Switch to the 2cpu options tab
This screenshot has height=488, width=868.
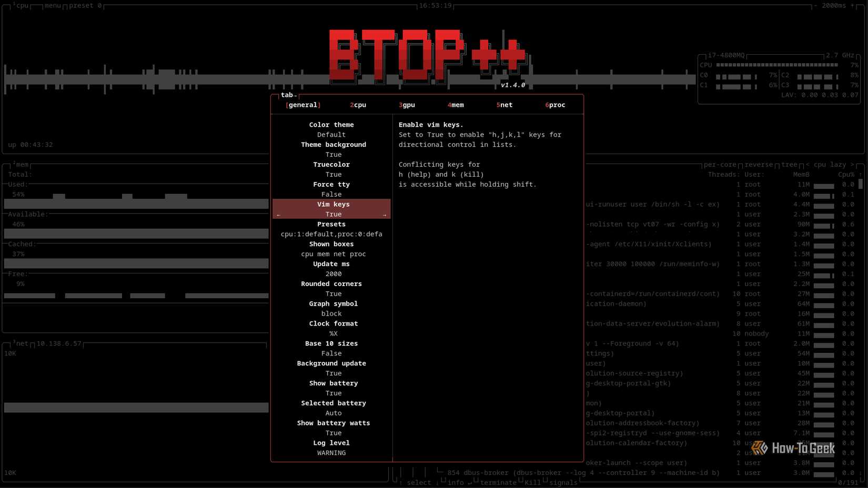point(358,105)
